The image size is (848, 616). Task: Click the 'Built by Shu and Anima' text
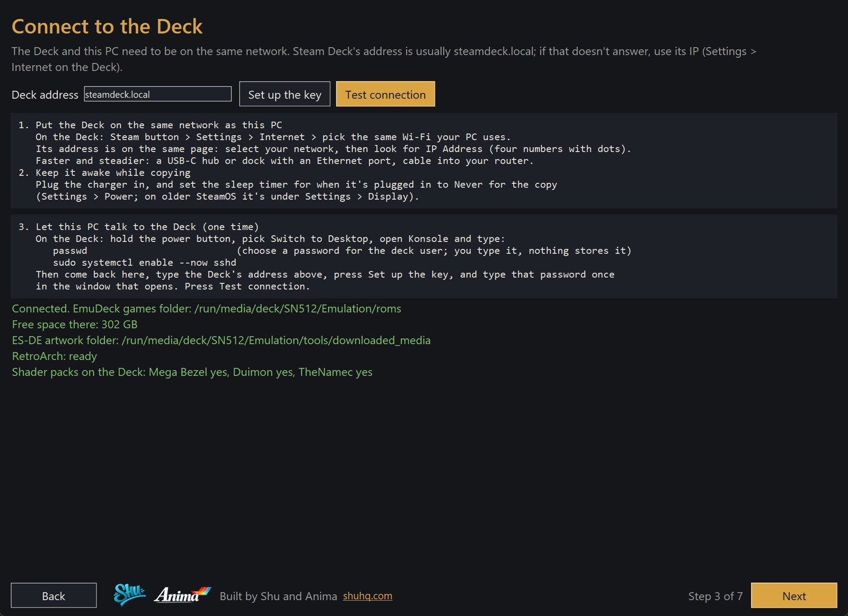tap(278, 596)
